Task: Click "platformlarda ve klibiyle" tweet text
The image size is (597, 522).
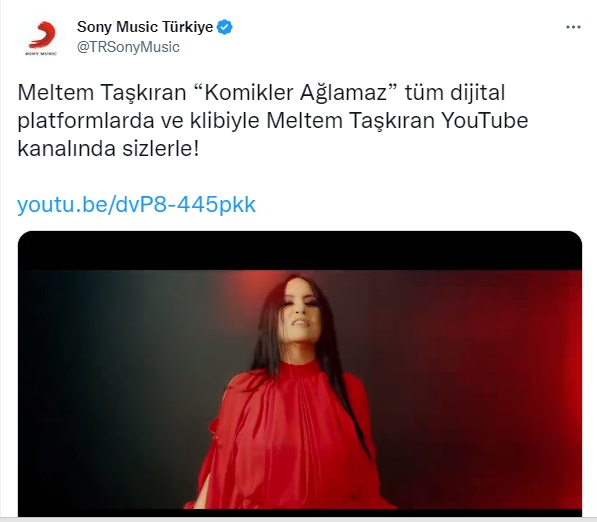Action: point(138,121)
